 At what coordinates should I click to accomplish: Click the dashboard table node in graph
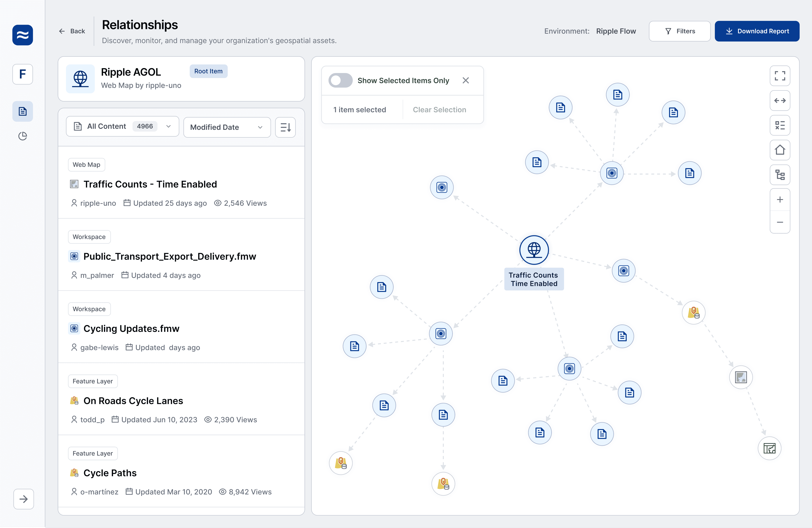coord(769,448)
